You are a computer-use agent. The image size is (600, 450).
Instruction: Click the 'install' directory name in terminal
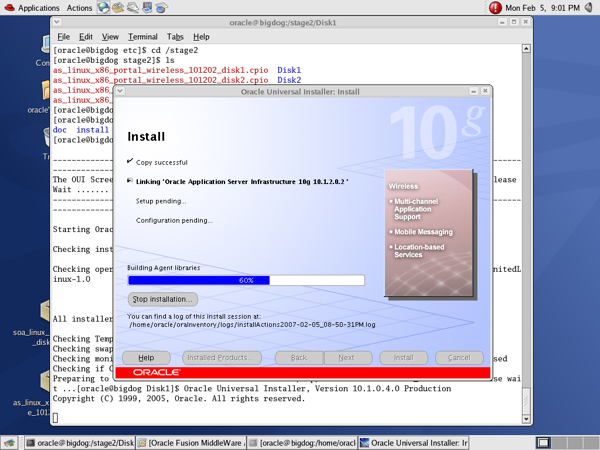[93, 130]
